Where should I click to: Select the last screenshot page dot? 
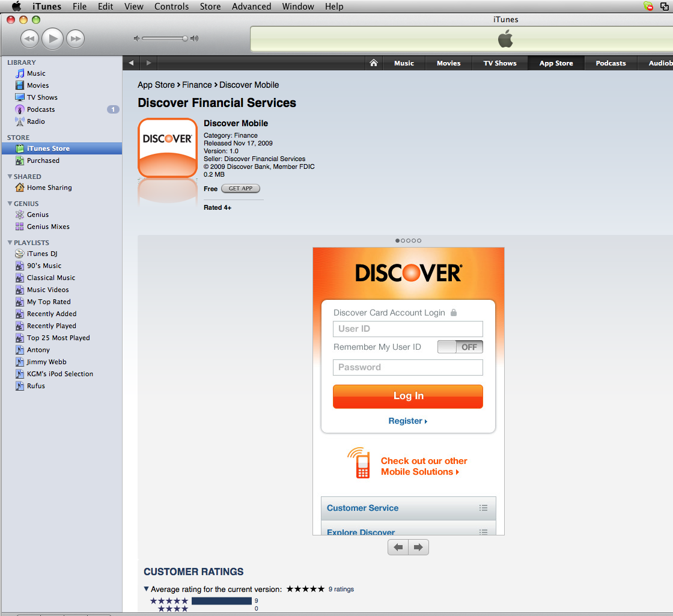[419, 241]
